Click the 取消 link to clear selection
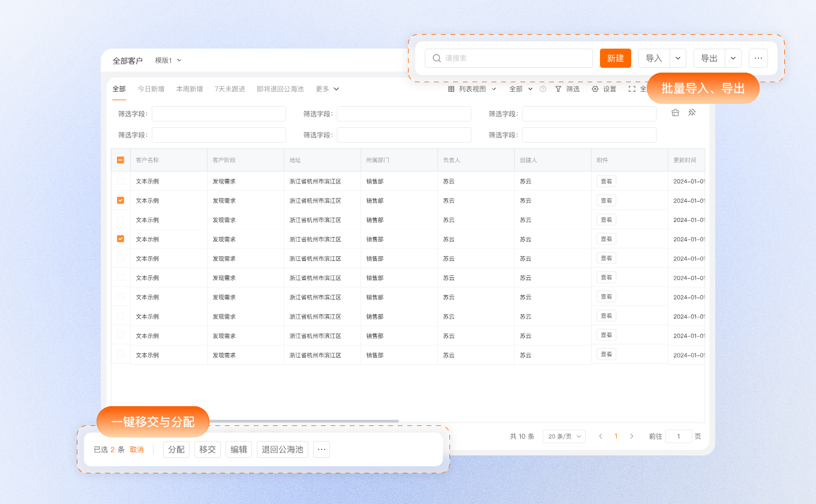The image size is (816, 504). tap(137, 449)
